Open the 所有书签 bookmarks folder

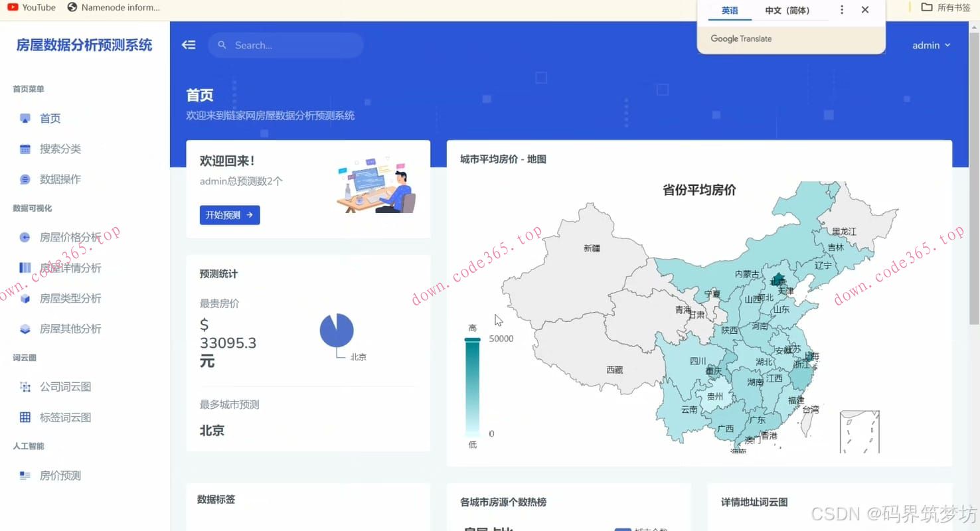[x=943, y=7]
